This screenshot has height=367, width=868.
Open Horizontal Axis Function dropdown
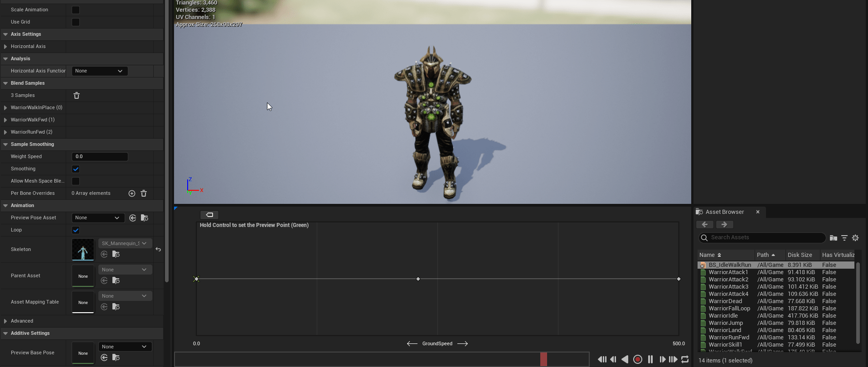[x=100, y=71]
